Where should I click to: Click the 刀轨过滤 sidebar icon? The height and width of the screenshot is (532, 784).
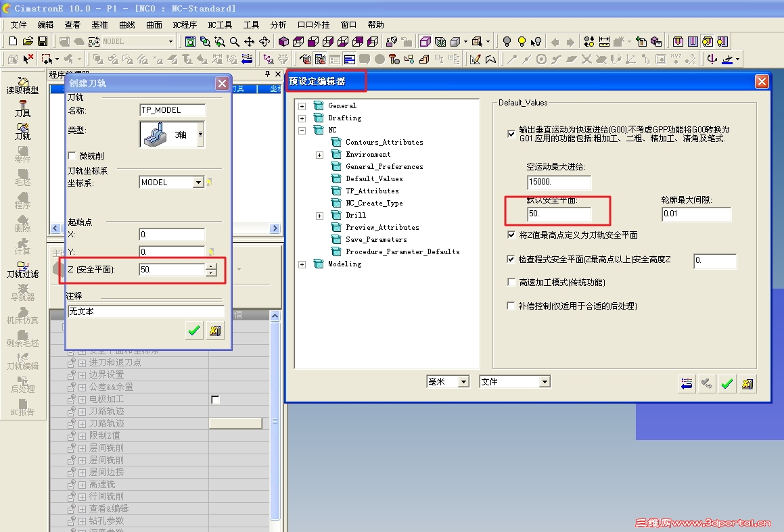coord(22,269)
